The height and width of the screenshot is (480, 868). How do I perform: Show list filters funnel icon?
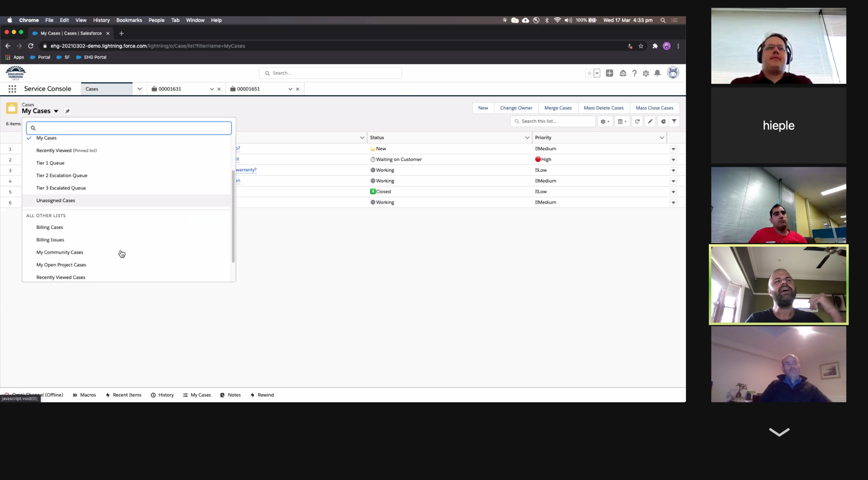click(x=674, y=122)
